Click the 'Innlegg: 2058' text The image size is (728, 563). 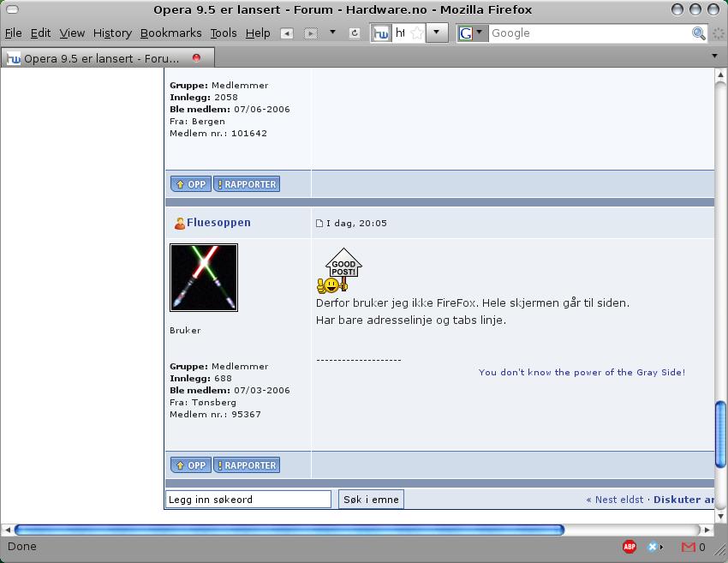204,97
